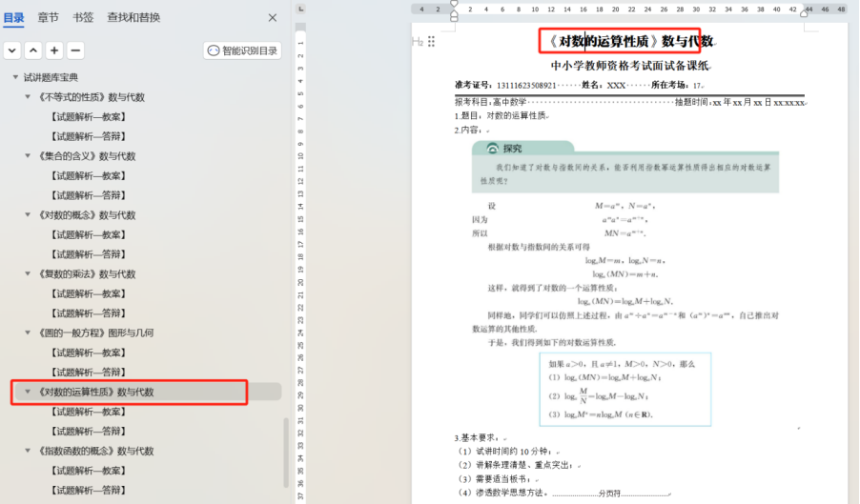
Task: Click the minus icon to collapse outline
Action: click(x=75, y=50)
